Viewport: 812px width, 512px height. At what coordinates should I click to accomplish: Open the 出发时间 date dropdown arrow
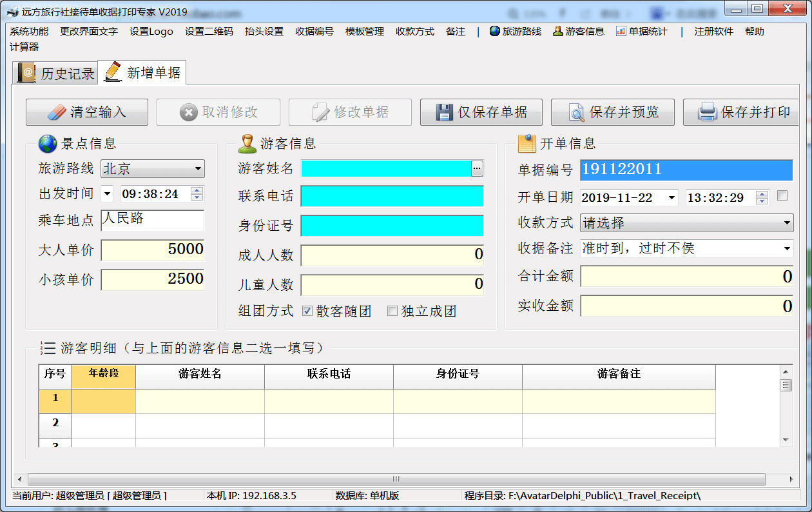[107, 193]
